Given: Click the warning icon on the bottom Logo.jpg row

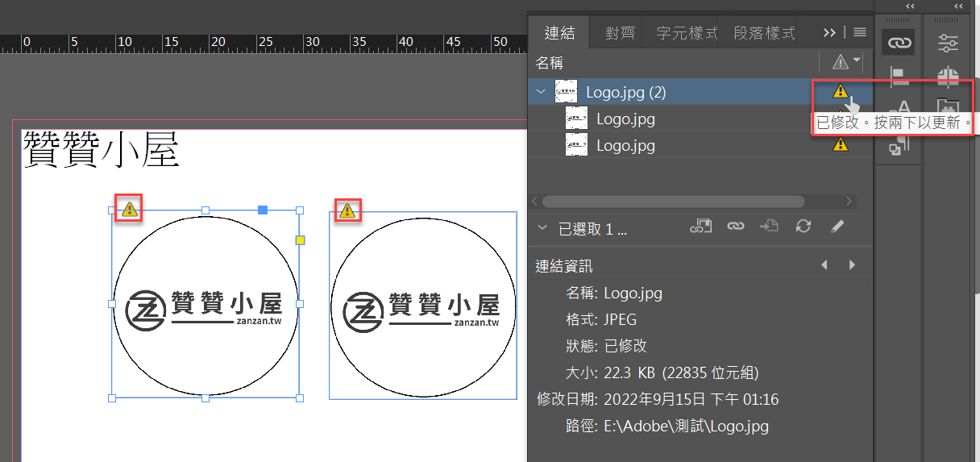Looking at the screenshot, I should 840,144.
